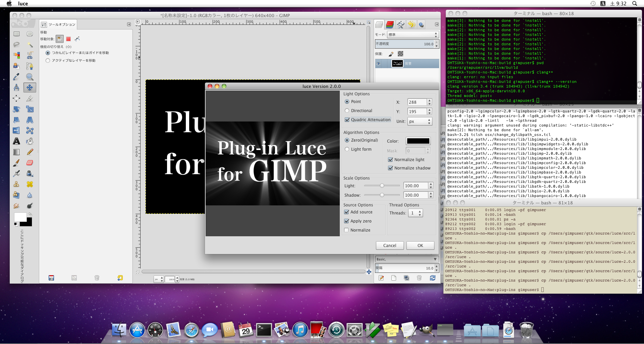The width and height of the screenshot is (644, 344).
Task: Switch to the Undo History tab
Action: pyautogui.click(x=411, y=24)
